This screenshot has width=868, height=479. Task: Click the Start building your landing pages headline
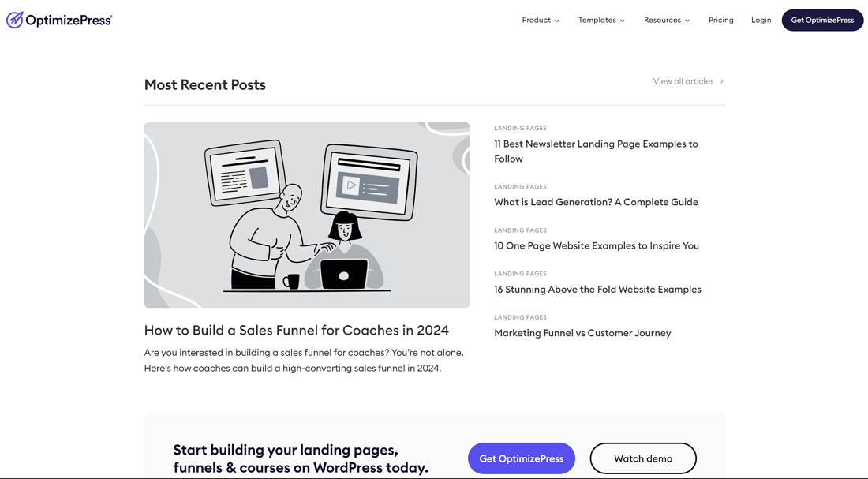pyautogui.click(x=301, y=458)
